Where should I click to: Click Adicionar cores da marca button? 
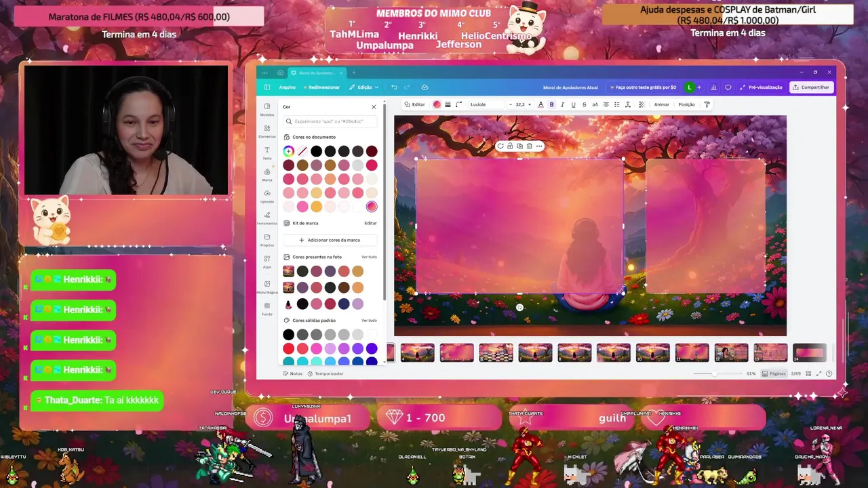[x=329, y=240]
